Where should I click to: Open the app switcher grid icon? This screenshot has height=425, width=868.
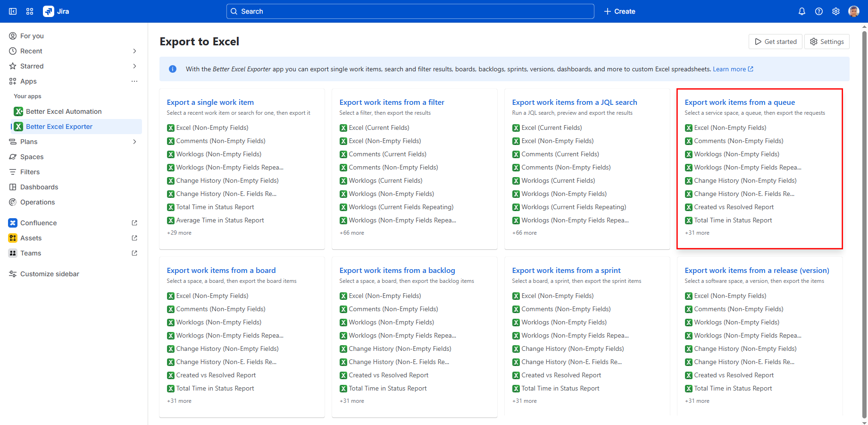coord(30,11)
